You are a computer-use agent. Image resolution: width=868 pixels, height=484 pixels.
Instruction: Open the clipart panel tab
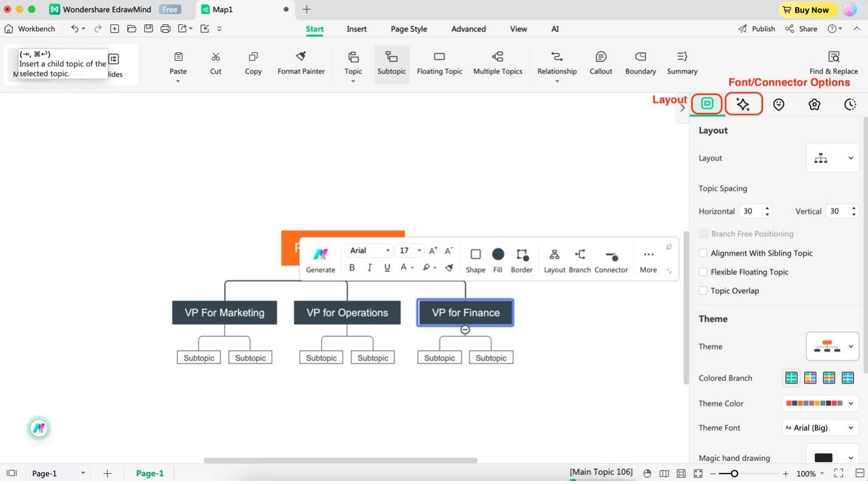(815, 104)
